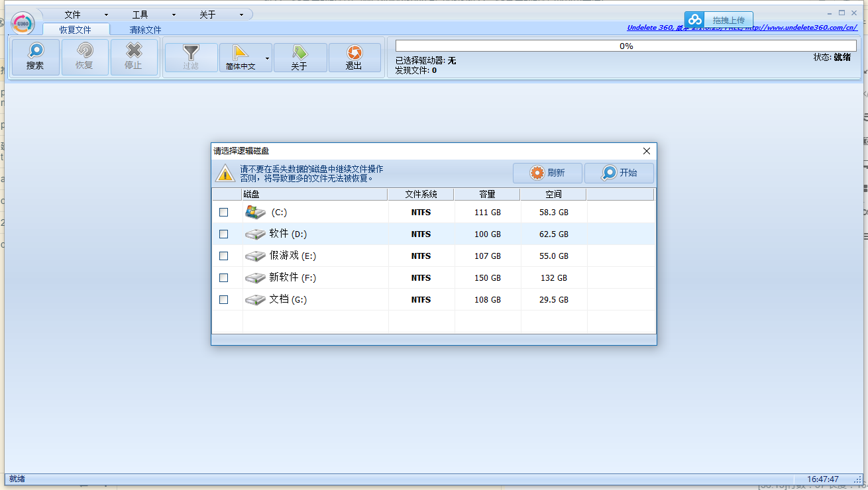Expand the 简体中文 language dropdown arrow
The image size is (868, 490).
pyautogui.click(x=267, y=58)
